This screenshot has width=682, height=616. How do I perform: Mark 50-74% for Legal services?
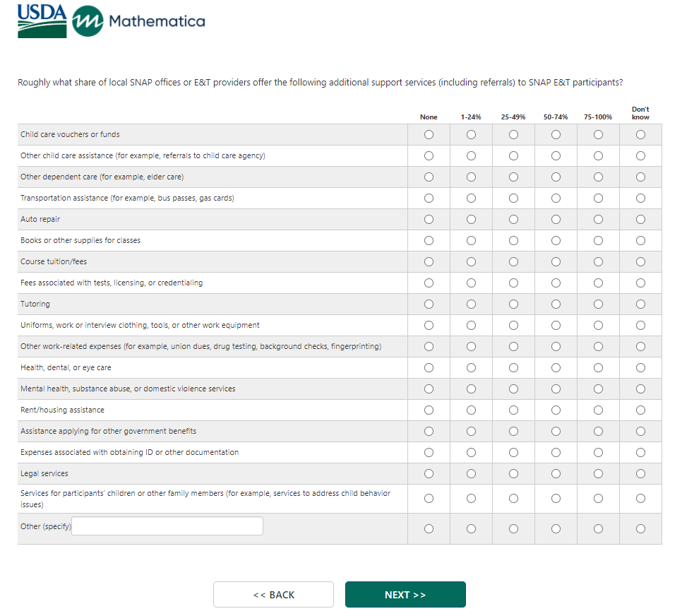[x=556, y=473]
